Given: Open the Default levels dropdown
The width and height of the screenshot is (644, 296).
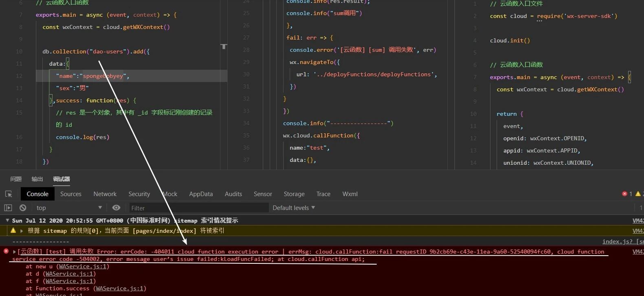Looking at the screenshot, I should 294,208.
